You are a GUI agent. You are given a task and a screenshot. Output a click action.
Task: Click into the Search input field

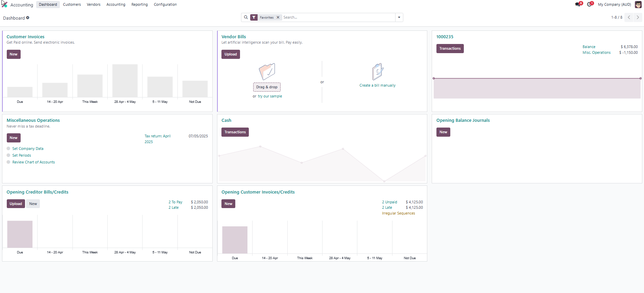[x=338, y=17]
